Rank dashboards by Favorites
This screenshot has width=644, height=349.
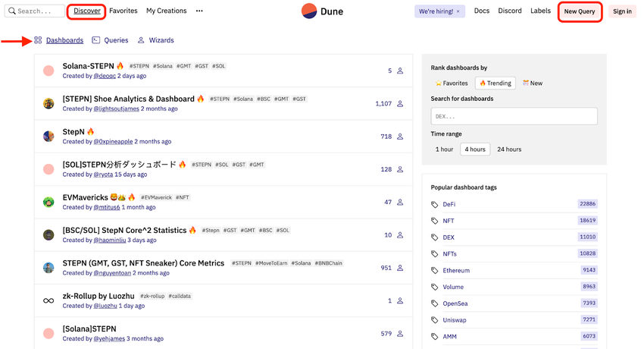[x=452, y=83]
